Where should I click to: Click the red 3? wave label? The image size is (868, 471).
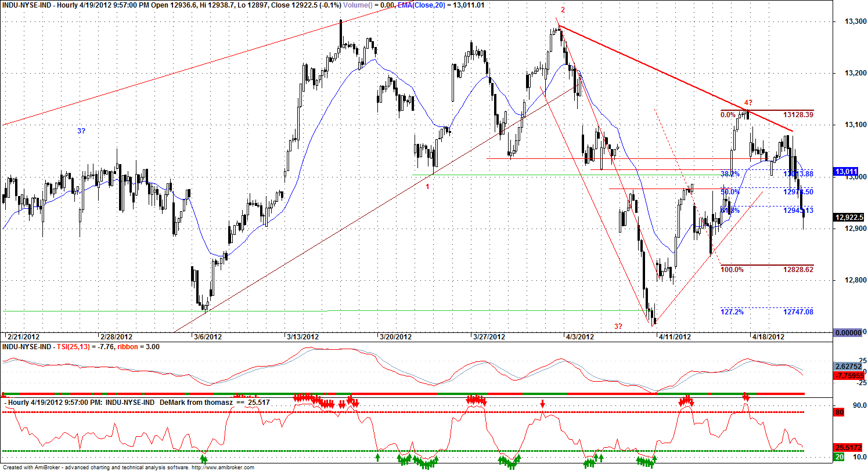coord(618,326)
